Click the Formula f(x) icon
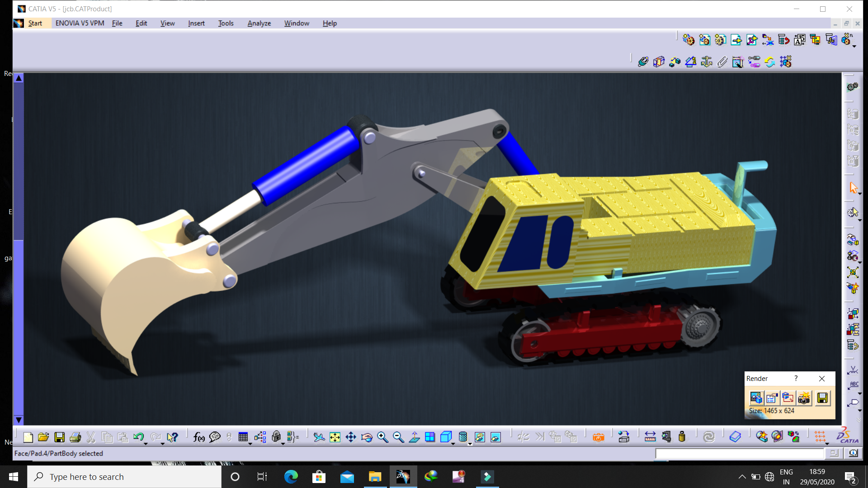The height and width of the screenshot is (488, 868). (x=199, y=437)
